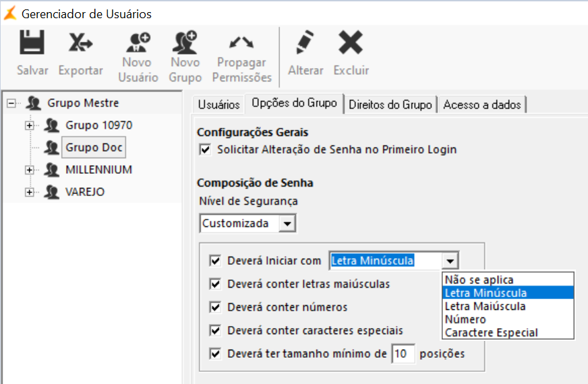Collapse the Grupo Mestre tree node

coord(11,103)
